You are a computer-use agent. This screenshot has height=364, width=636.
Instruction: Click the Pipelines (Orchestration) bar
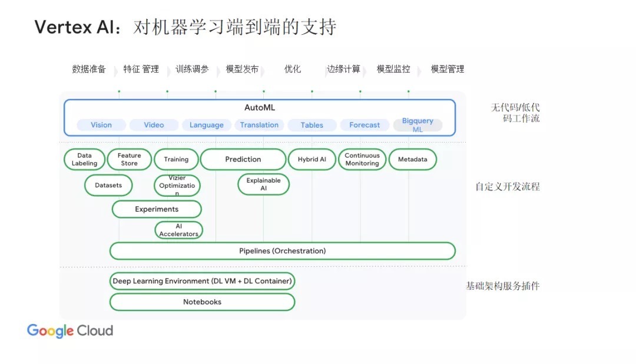(x=282, y=251)
